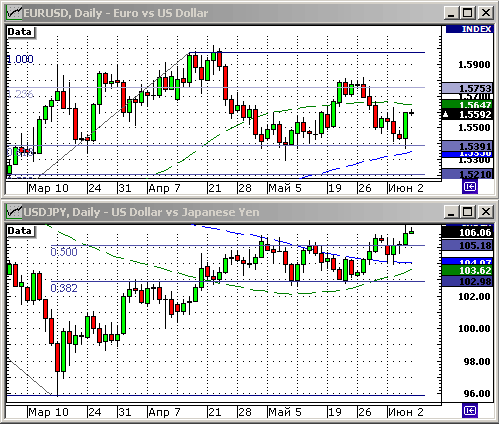This screenshot has width=499, height=424.
Task: Maximize the EURUSD chart window
Action: coord(468,13)
